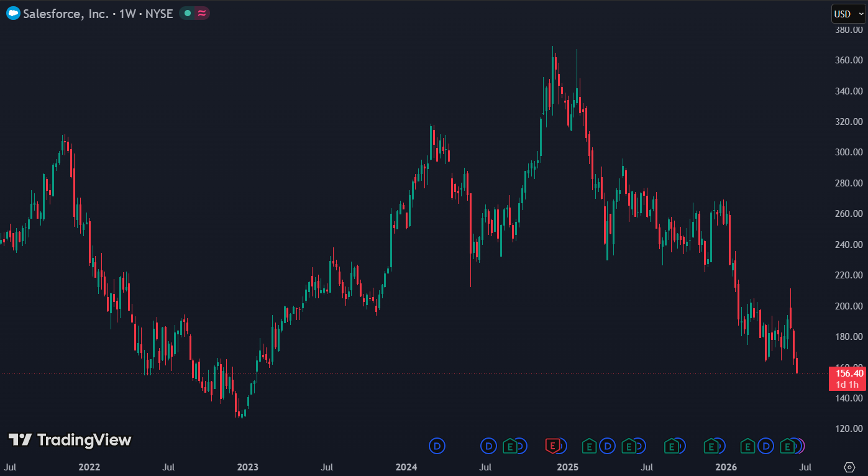This screenshot has width=868, height=476.
Task: Click the NYSE exchange text in title
Action: tap(159, 14)
